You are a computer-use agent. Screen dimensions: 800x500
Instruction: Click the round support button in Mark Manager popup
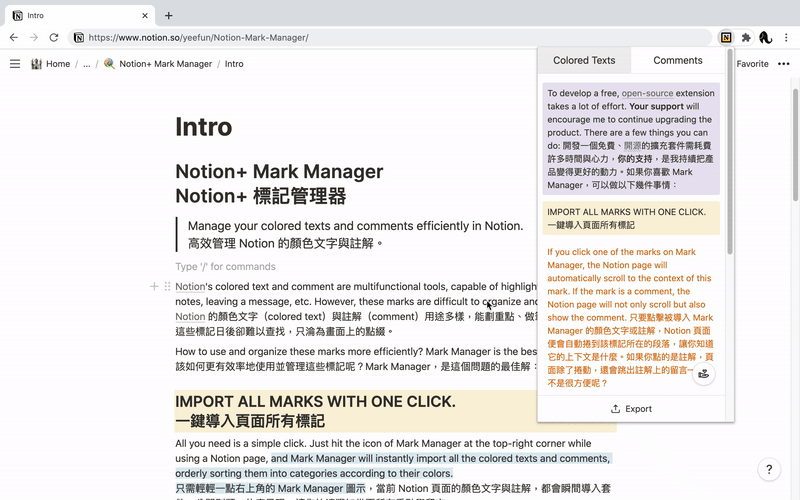point(704,374)
